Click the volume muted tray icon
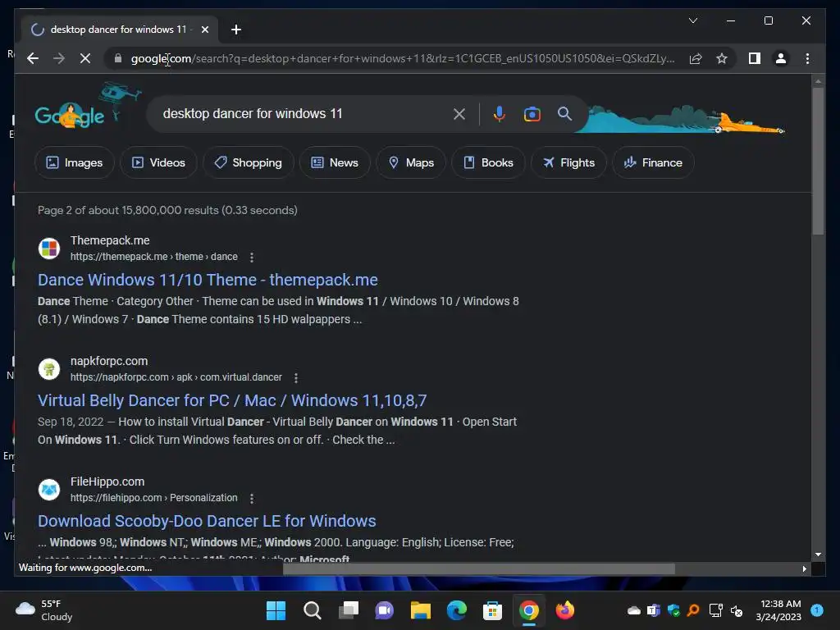 (737, 610)
